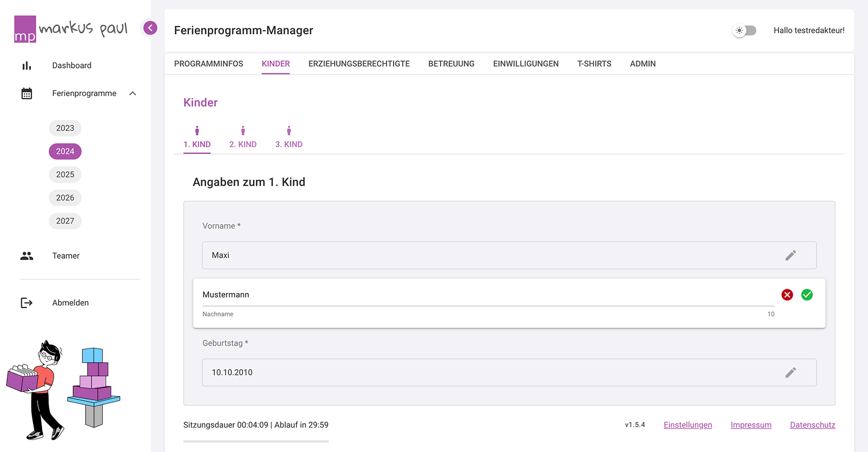Open the Teamer page
Image resolution: width=868 pixels, height=452 pixels.
66,256
